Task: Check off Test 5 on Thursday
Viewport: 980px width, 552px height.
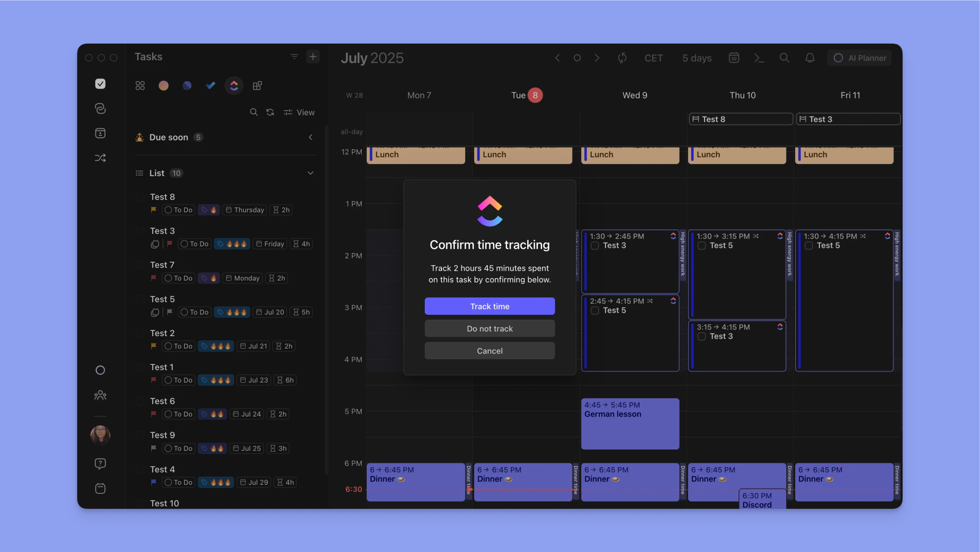Action: (702, 246)
